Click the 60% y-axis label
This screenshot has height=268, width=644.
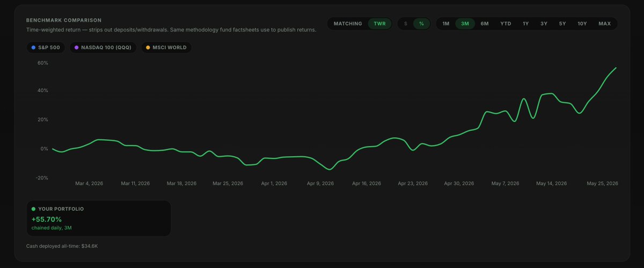42,63
